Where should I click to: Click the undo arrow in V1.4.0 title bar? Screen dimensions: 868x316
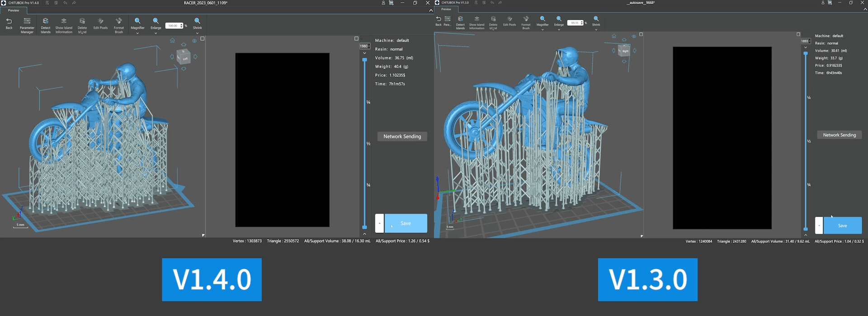(65, 3)
